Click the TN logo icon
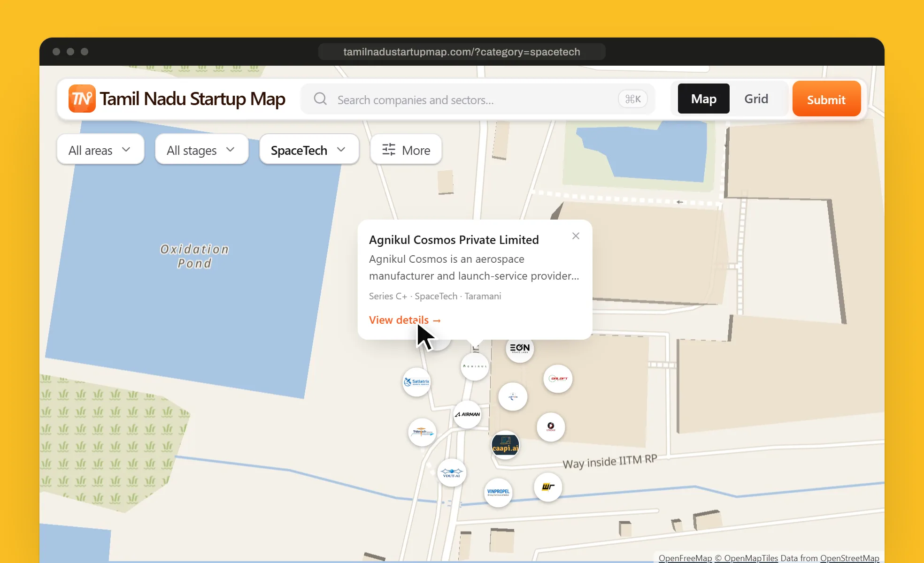The image size is (924, 563). 82,99
